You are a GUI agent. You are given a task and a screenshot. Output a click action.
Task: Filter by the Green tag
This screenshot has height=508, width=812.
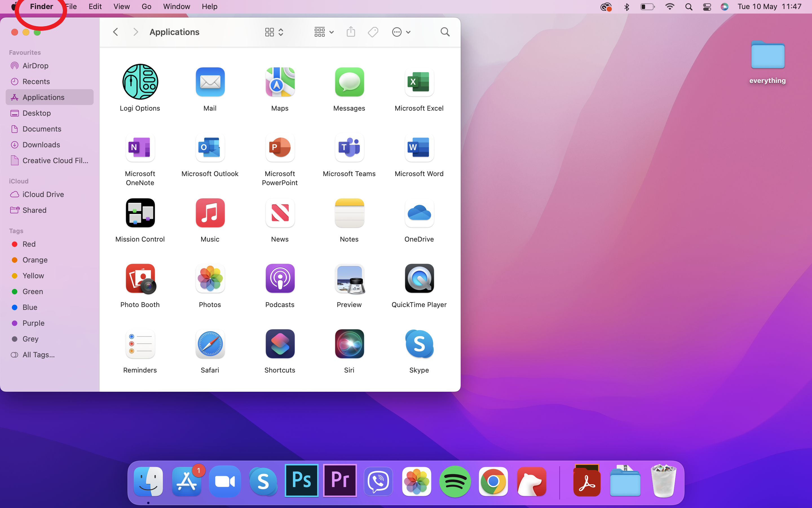click(x=50, y=291)
